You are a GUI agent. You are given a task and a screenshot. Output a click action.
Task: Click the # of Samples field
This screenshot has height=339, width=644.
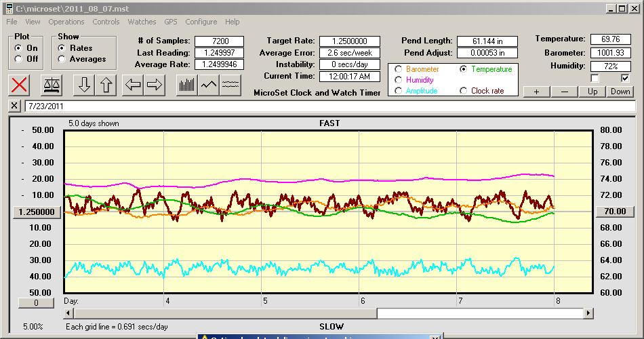pos(220,41)
